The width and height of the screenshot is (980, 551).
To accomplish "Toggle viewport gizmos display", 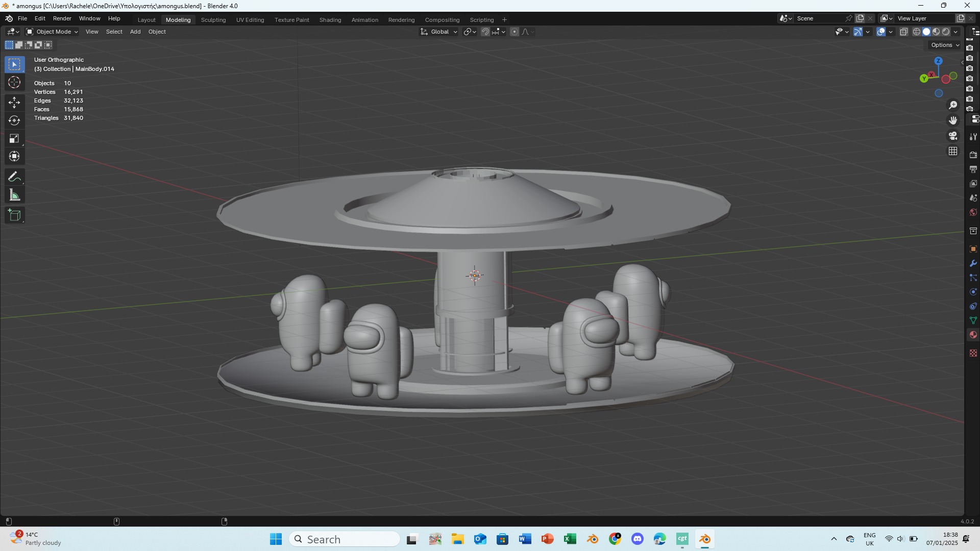I will pyautogui.click(x=858, y=32).
